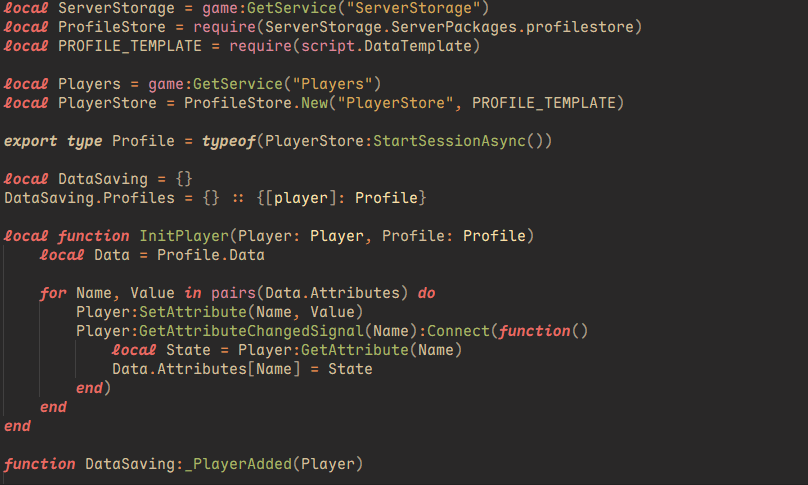
Task: Place cursor on the "PlayerStore" string literal
Action: tap(395, 103)
